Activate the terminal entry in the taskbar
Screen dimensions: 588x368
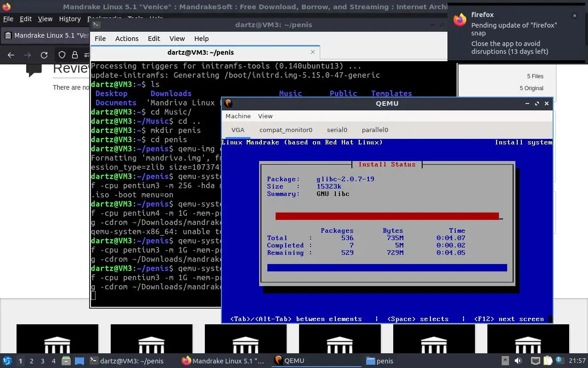point(132,361)
